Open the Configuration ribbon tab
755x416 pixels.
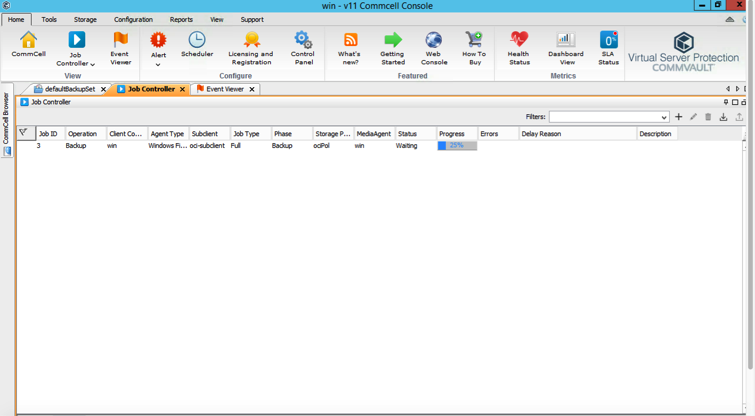coord(133,20)
